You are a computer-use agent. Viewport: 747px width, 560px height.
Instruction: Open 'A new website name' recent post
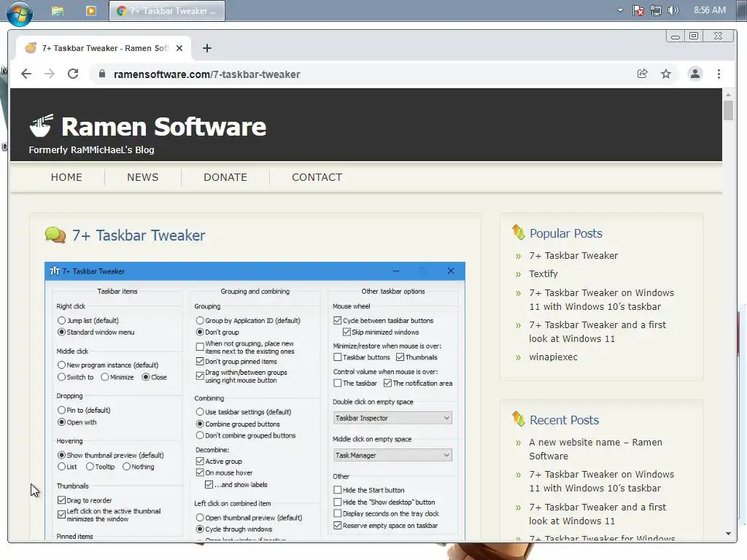point(595,449)
